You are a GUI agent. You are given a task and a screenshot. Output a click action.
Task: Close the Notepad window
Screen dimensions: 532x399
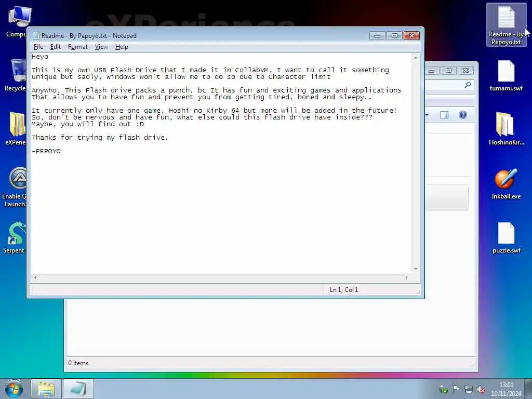pyautogui.click(x=411, y=36)
